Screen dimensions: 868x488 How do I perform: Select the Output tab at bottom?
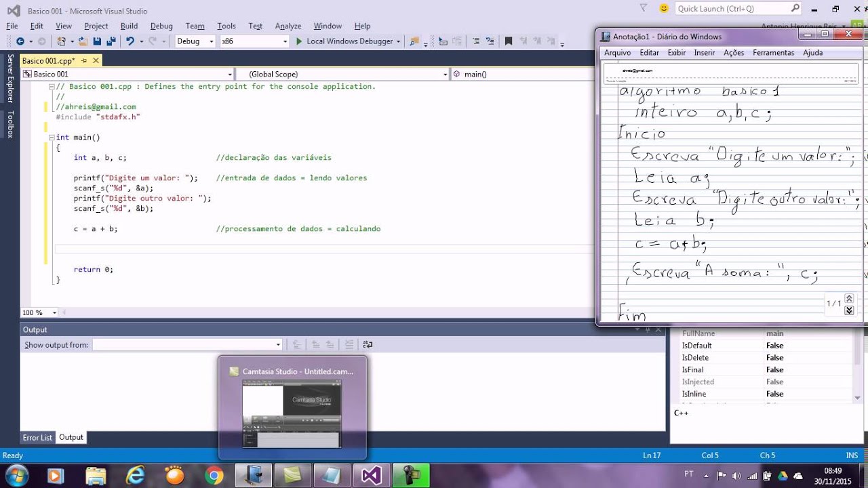(71, 437)
